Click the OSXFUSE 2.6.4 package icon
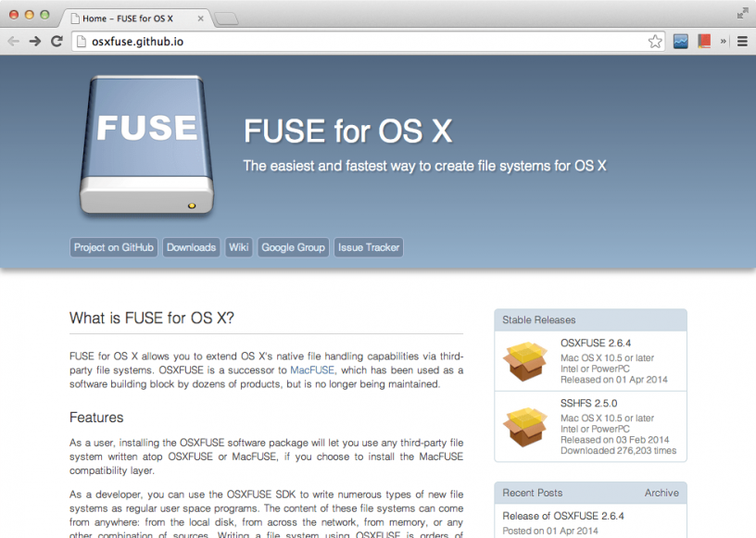The image size is (756, 538). click(x=524, y=361)
